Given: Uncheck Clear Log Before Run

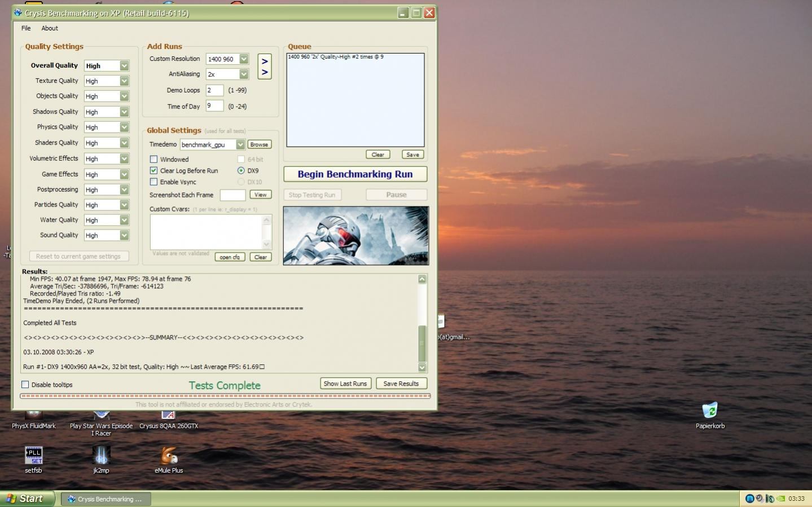Looking at the screenshot, I should pos(153,171).
